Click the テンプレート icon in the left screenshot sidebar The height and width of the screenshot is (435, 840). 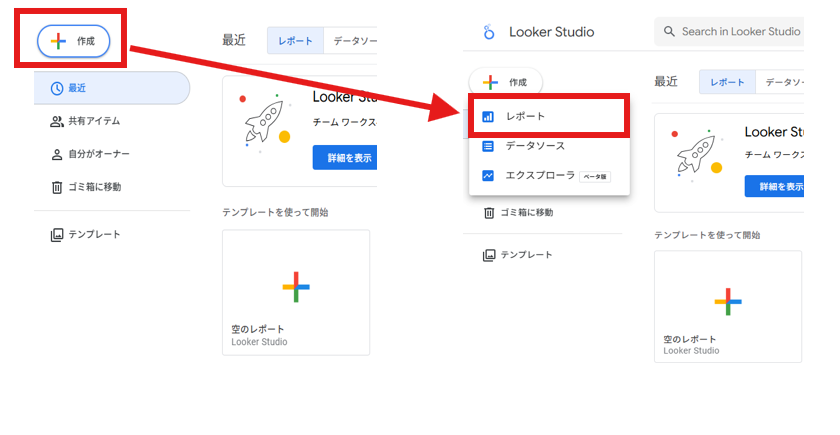click(56, 234)
